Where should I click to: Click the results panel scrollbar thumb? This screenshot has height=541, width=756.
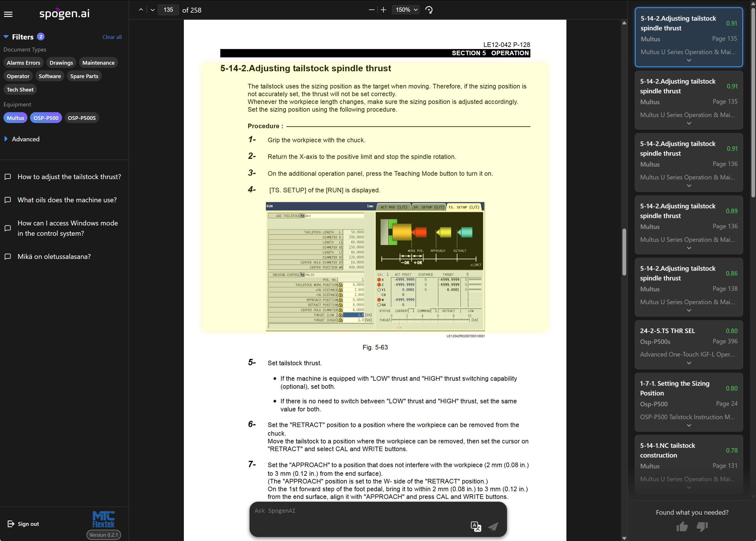[753, 102]
